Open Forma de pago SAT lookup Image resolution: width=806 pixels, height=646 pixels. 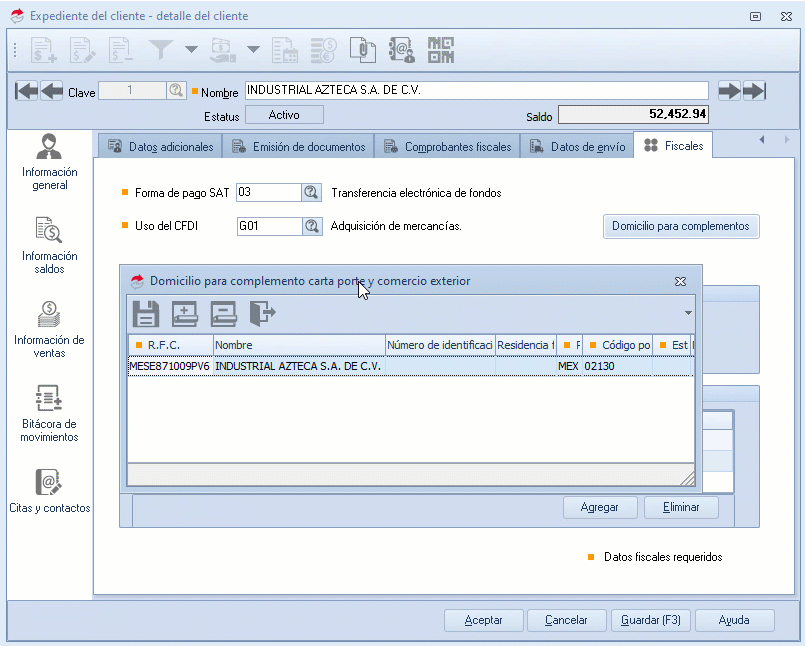(x=311, y=193)
